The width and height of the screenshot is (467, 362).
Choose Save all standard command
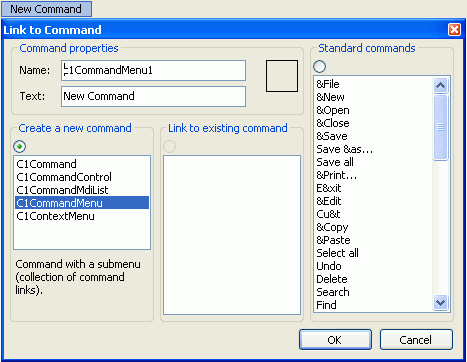(373, 162)
